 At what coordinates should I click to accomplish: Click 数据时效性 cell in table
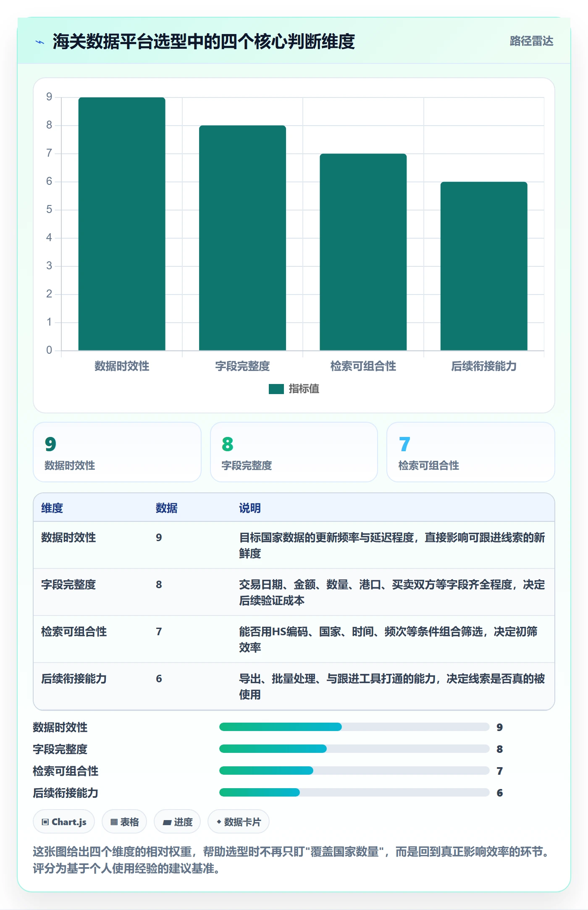click(68, 537)
